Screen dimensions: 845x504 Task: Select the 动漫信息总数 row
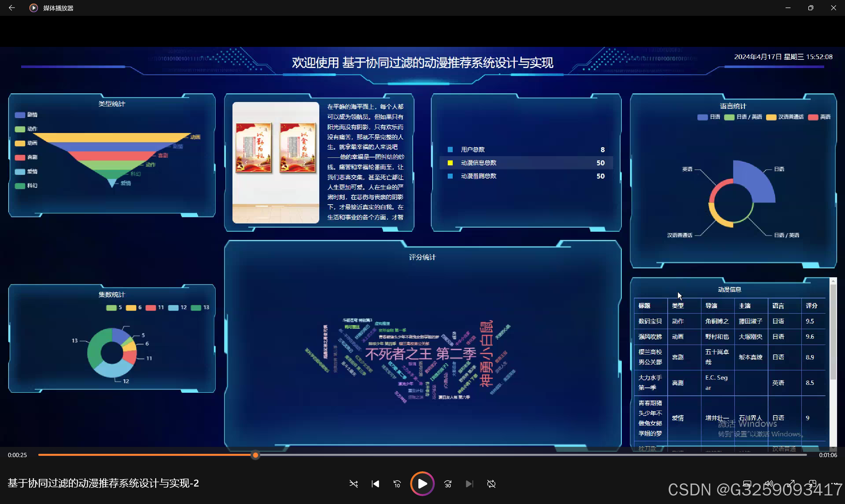(x=526, y=163)
